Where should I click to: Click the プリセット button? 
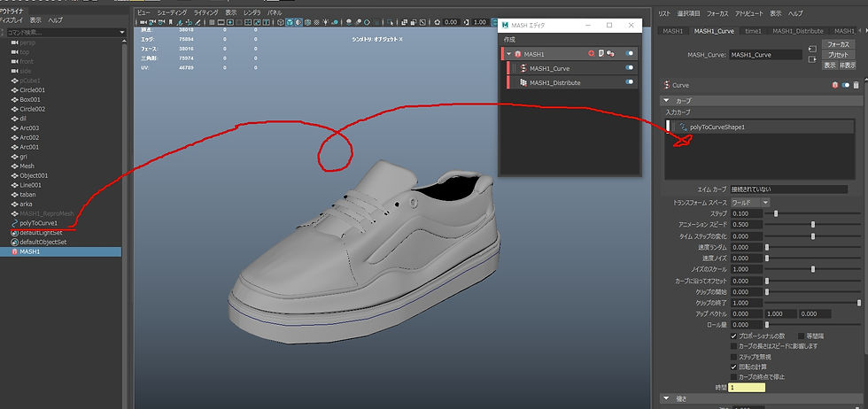[838, 55]
